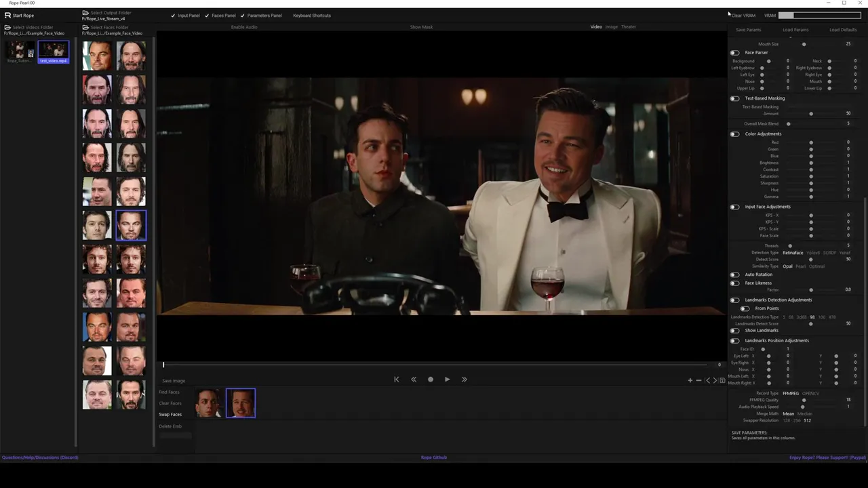Screen dimensions: 868x488
Task: Set Swapper Resolution to 256
Action: point(797,421)
